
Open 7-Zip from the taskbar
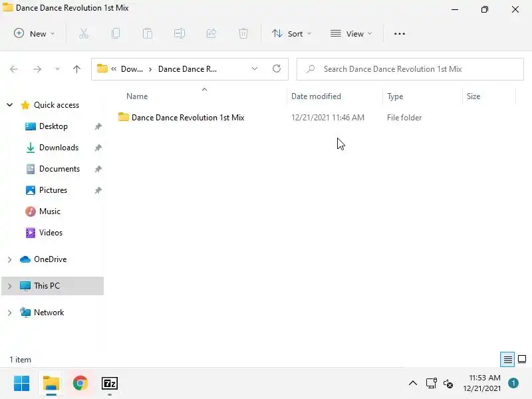(110, 384)
